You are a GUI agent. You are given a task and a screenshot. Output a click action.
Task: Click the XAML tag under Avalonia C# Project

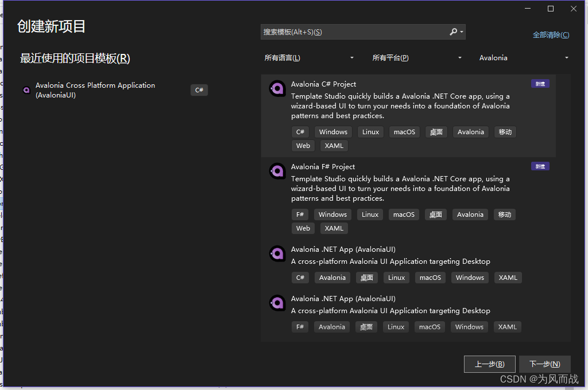334,145
